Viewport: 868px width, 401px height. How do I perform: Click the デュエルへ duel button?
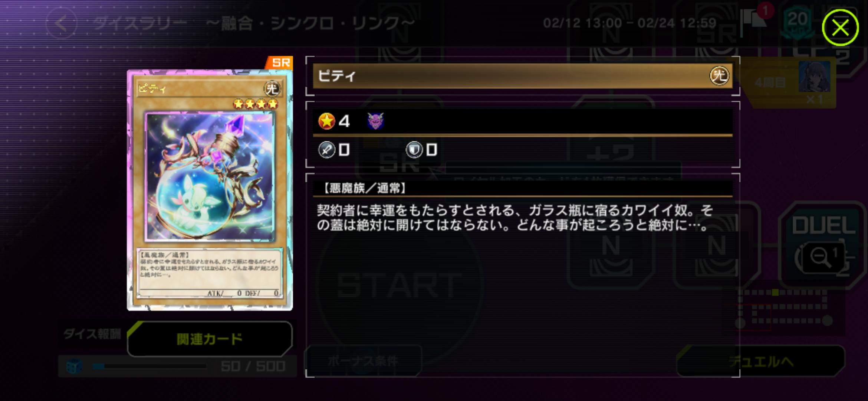761,361
